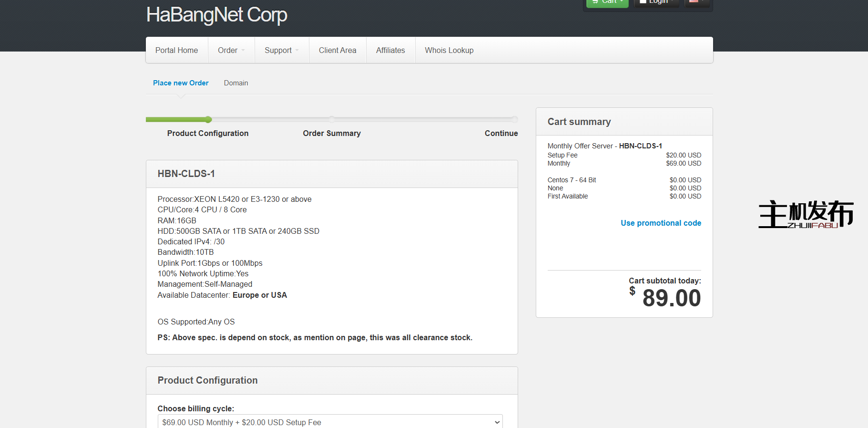868x428 pixels.
Task: Open the green Cart dropdown button
Action: point(607,2)
